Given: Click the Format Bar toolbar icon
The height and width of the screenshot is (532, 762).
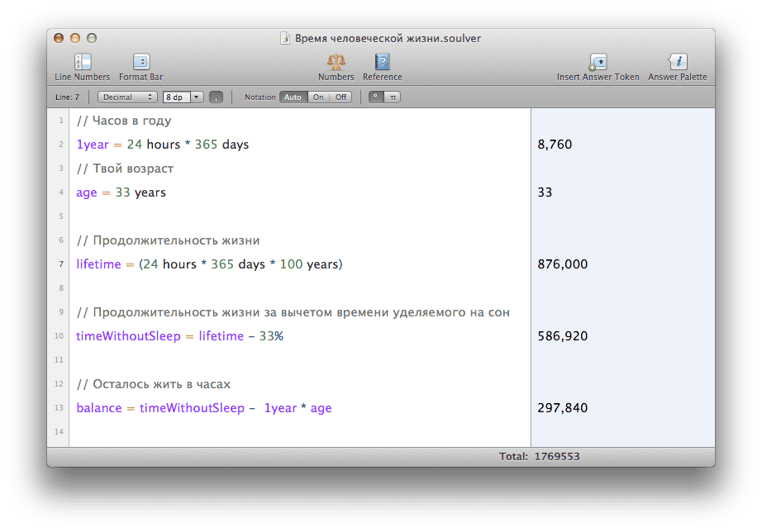Looking at the screenshot, I should [x=140, y=62].
